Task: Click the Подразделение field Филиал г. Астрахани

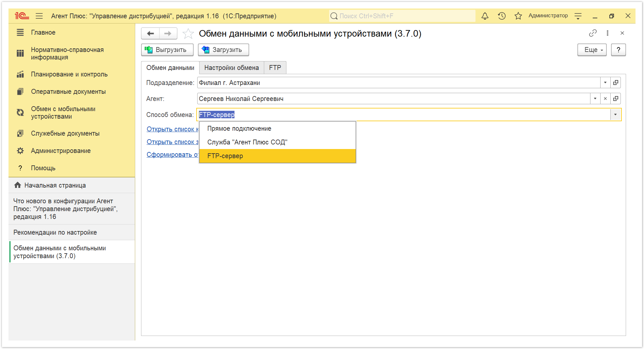Action: coord(399,83)
